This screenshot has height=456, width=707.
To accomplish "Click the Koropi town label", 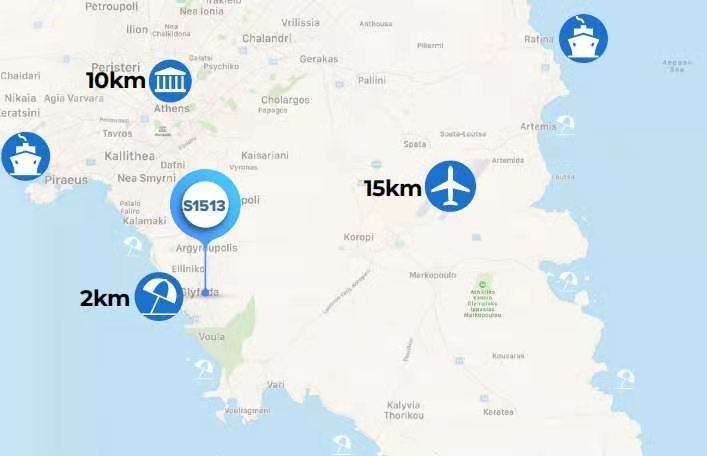I will pos(358,237).
